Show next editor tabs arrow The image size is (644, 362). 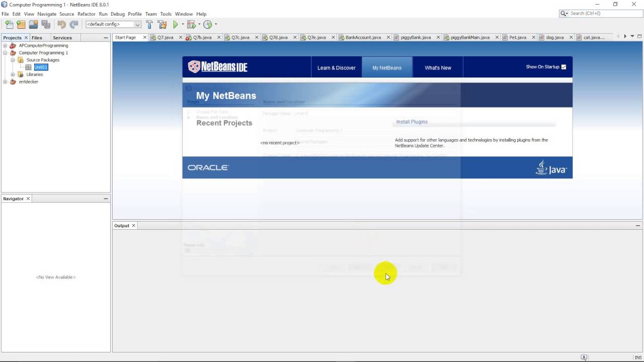[x=625, y=36]
